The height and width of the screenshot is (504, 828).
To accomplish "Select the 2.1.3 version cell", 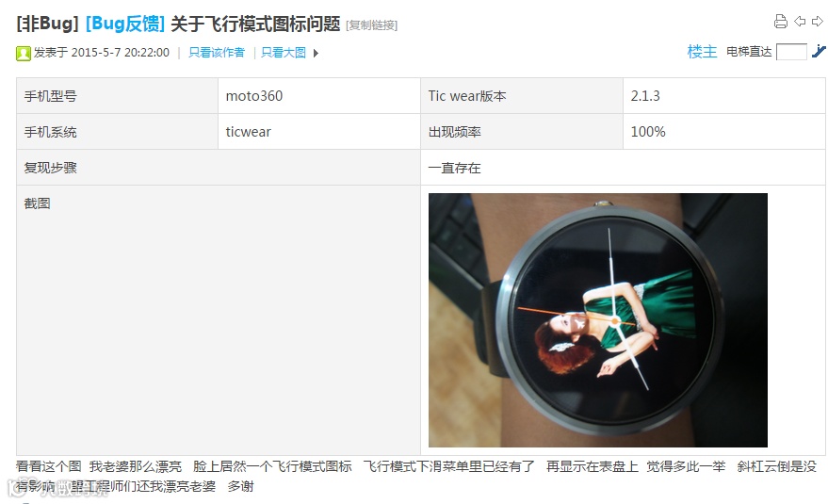I will [724, 96].
